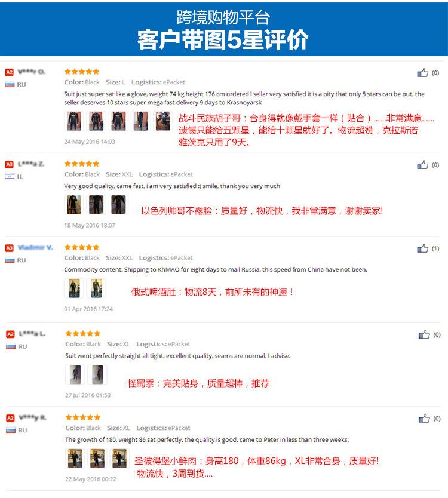This screenshot has height=498, width=448.
Task: Click five-star rating of the first review
Action: [x=82, y=72]
